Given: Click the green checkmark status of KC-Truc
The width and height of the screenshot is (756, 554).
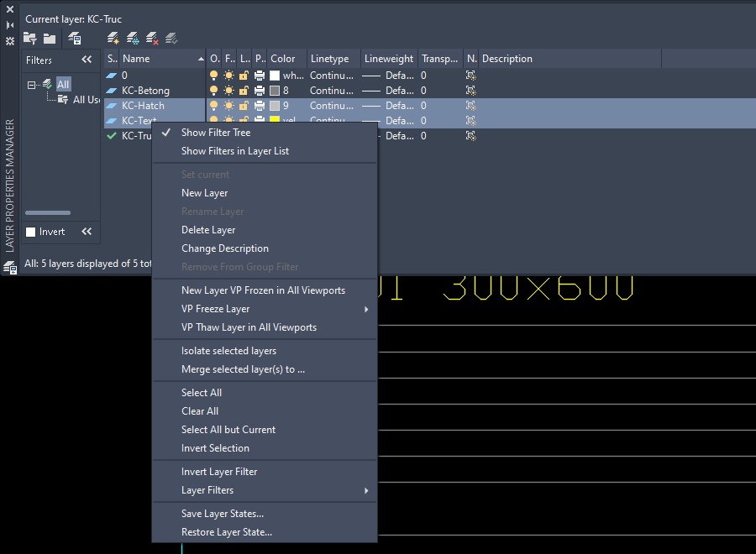Looking at the screenshot, I should click(112, 136).
